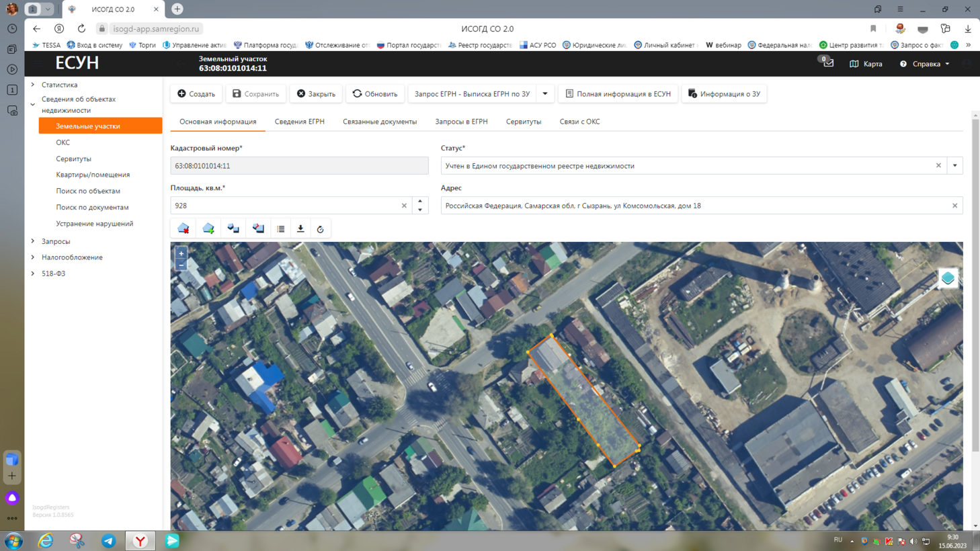
Task: Open Поиск по объектам
Action: tap(88, 191)
